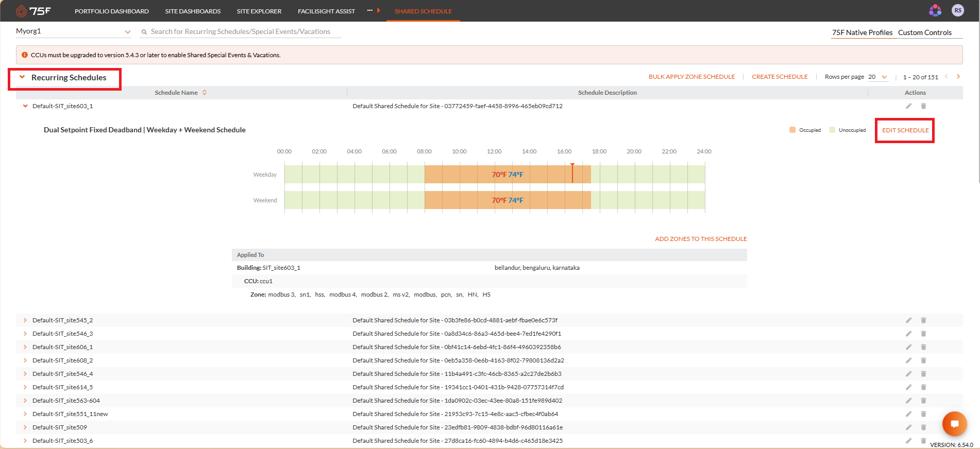Delete Default-SIT_site545_2 using trash icon
Screen dimensions: 980x449
(x=923, y=320)
